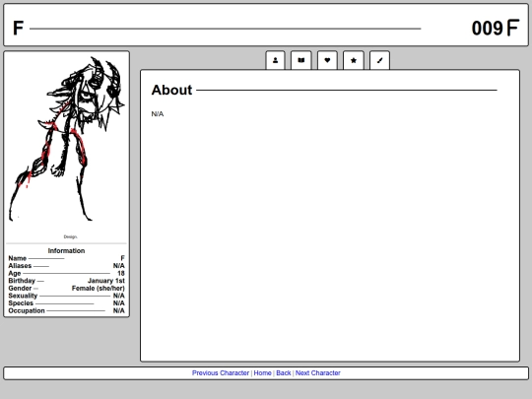Click the 'Aliases' label
Image resolution: width=532 pixels, height=399 pixels.
coord(20,266)
